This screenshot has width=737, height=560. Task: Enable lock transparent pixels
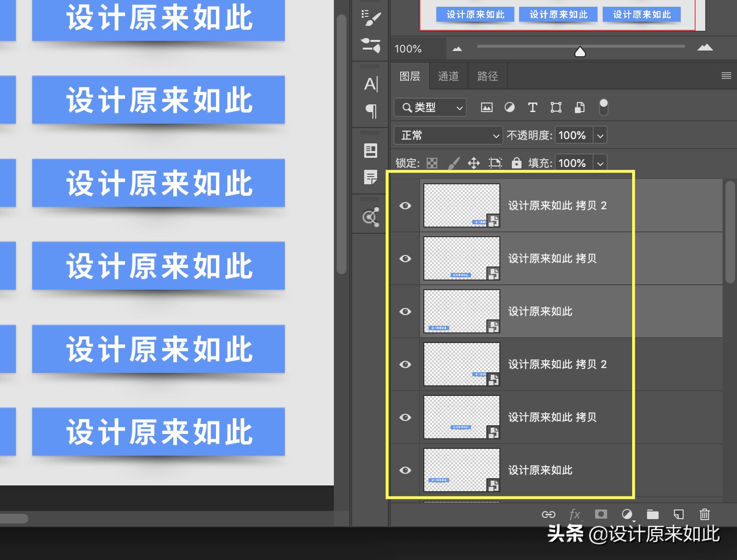[432, 163]
